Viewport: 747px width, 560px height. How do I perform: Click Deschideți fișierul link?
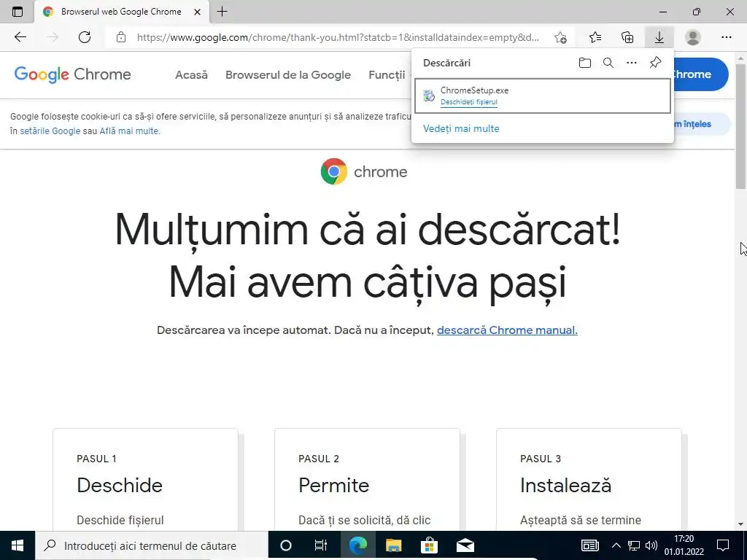pos(469,102)
